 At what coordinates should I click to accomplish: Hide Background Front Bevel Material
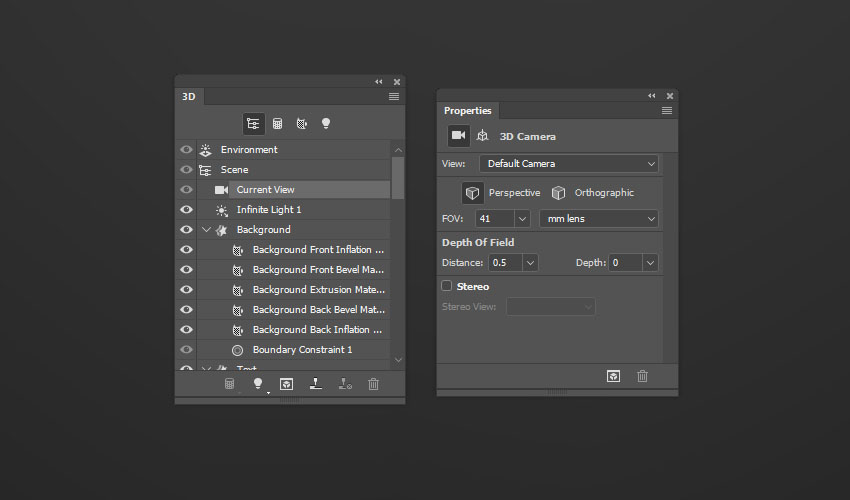click(x=186, y=270)
